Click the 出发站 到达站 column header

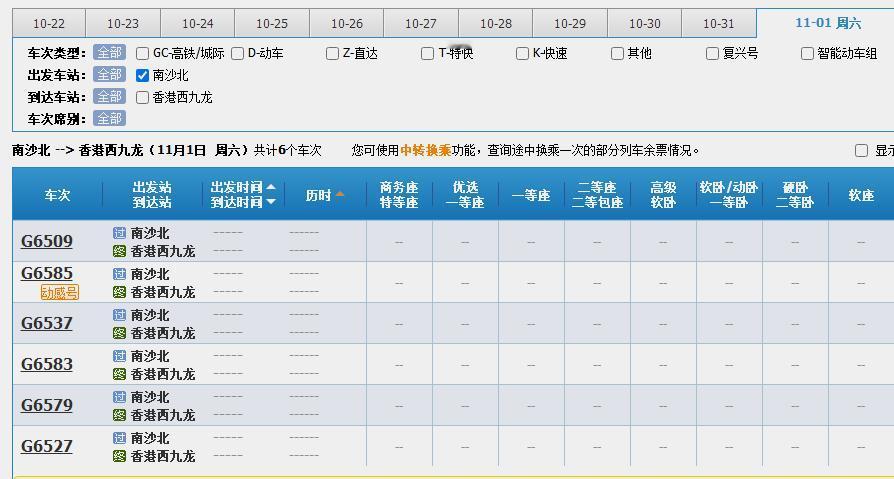152,194
